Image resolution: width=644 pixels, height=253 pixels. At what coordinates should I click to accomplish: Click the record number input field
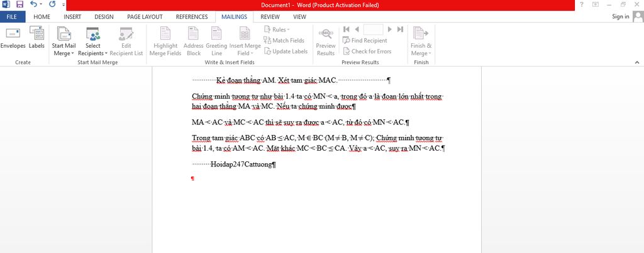coord(374,29)
